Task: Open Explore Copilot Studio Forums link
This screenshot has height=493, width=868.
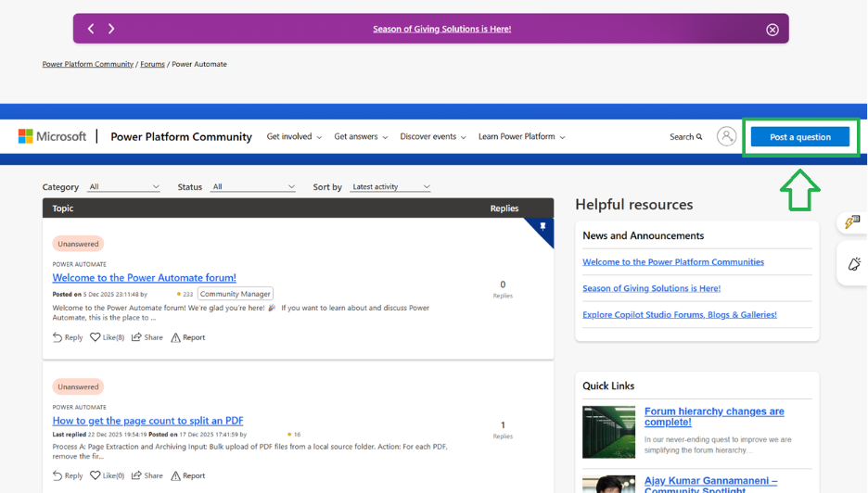Action: (679, 314)
